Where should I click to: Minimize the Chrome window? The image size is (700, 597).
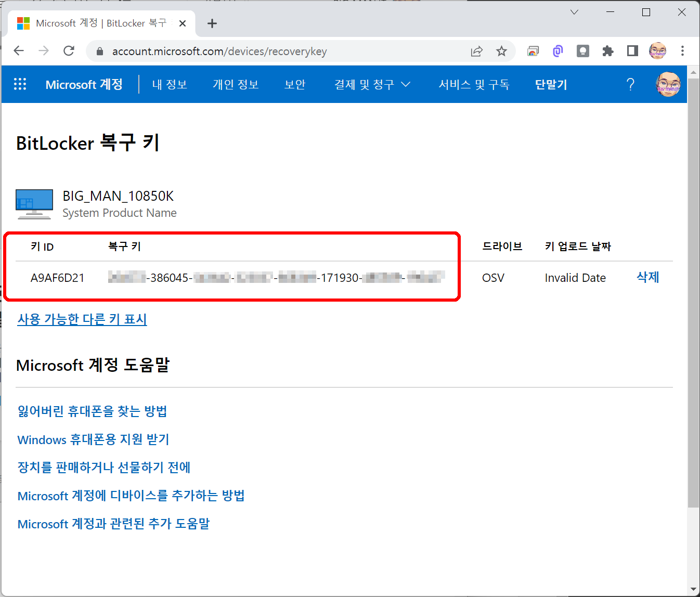[611, 12]
